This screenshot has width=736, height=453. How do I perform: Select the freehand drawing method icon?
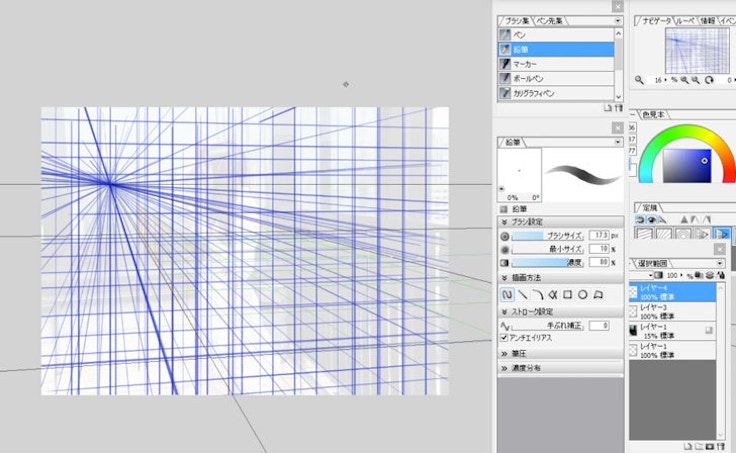pos(507,295)
